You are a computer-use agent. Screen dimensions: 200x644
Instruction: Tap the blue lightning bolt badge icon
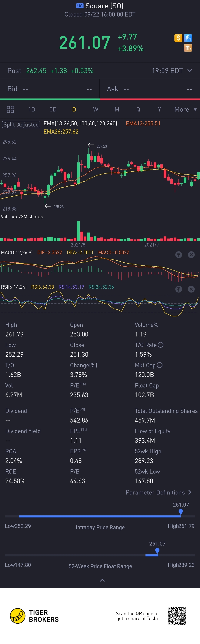click(x=188, y=38)
